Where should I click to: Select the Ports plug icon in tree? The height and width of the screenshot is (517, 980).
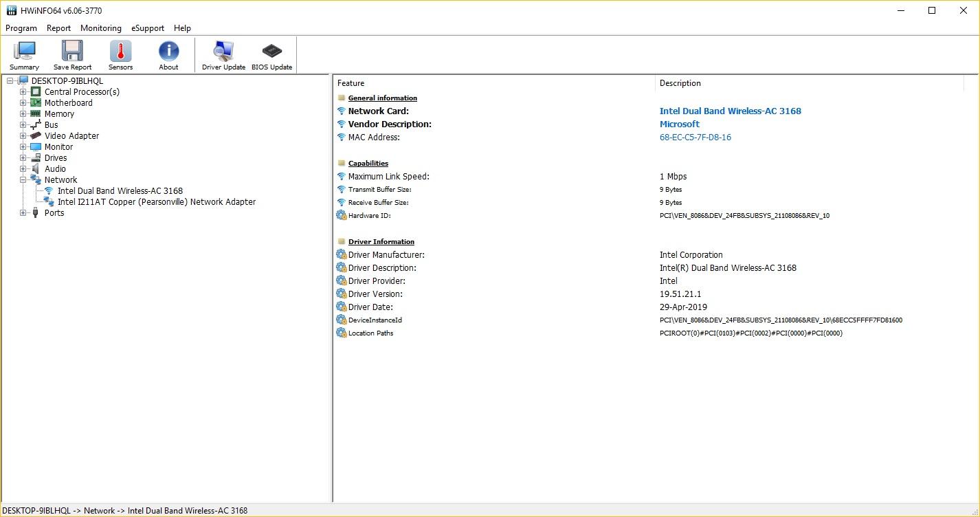(x=36, y=212)
